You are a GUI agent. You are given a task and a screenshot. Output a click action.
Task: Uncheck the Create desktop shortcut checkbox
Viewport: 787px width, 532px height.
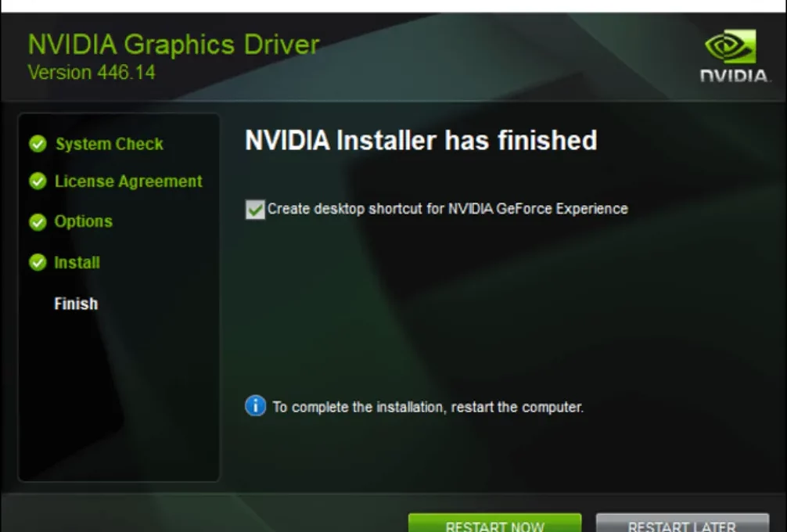pos(255,210)
